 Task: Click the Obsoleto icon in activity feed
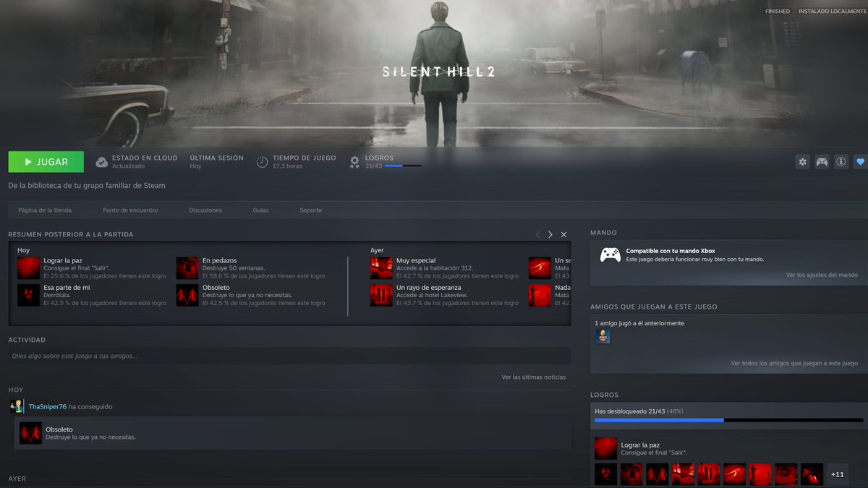click(x=30, y=433)
